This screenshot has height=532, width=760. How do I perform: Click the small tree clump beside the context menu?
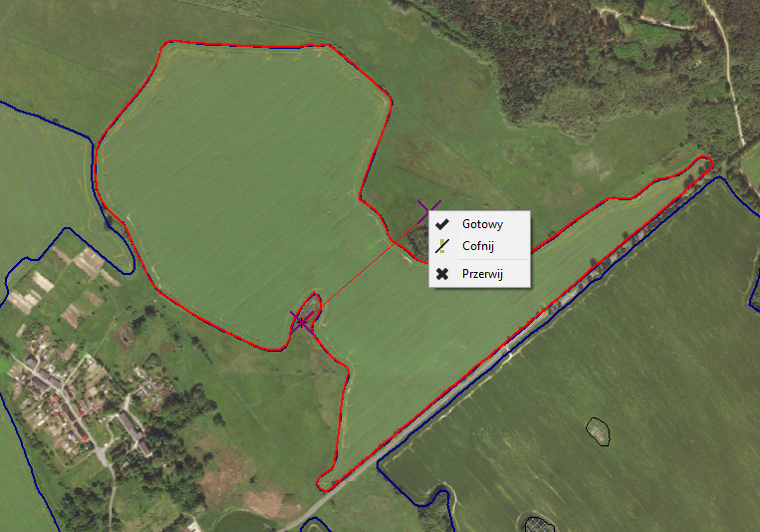416,241
